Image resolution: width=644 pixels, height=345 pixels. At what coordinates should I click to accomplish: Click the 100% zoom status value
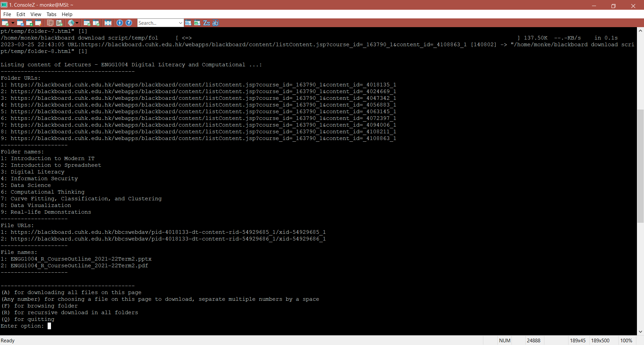626,340
